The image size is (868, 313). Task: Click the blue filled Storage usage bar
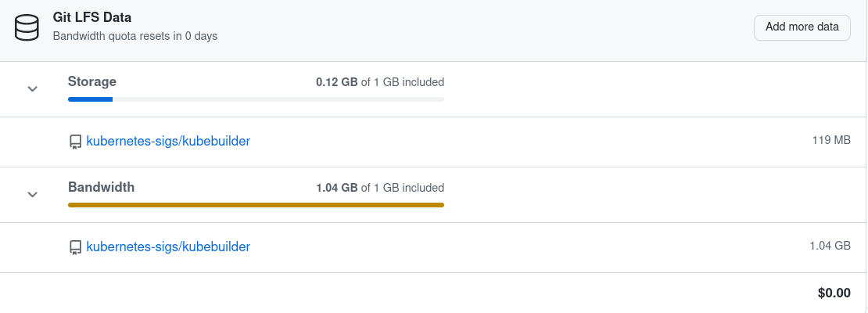tap(90, 99)
